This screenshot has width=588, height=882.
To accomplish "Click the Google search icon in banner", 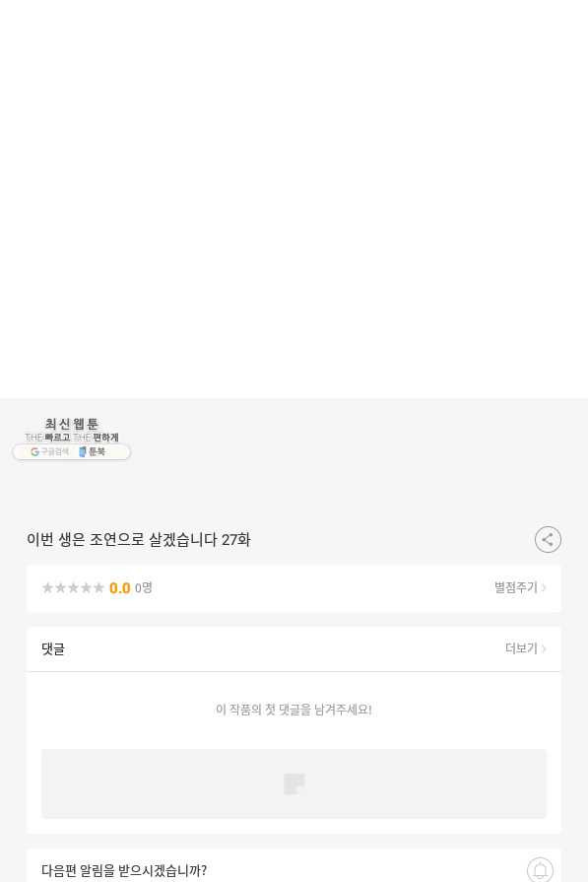I will [x=34, y=451].
